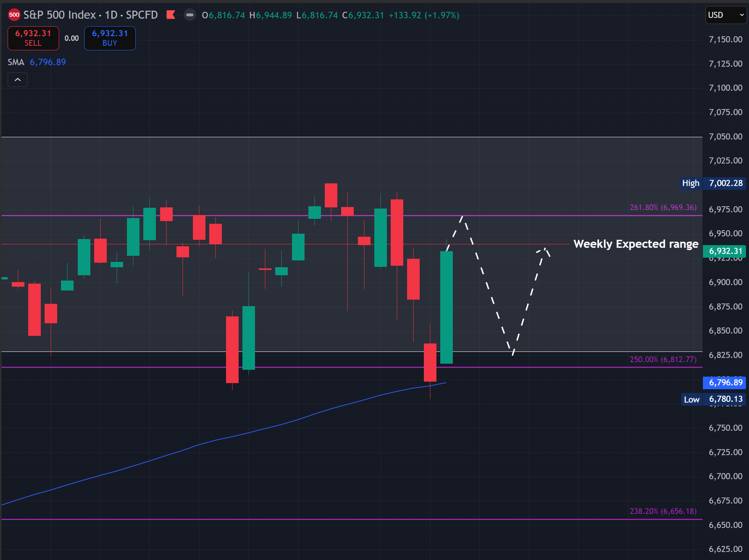The image size is (749, 560).
Task: Select the SMA indicator label in legend
Action: [16, 62]
